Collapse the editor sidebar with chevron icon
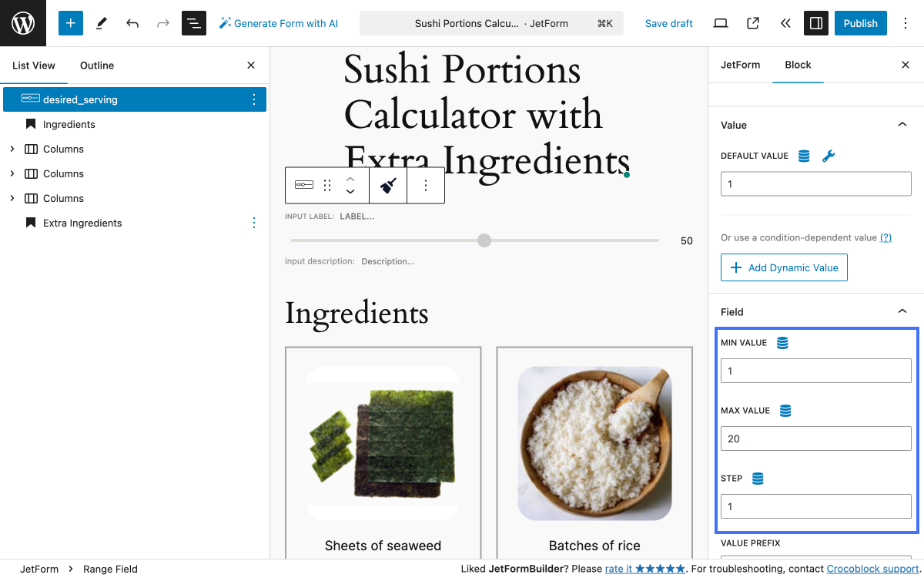Image resolution: width=924 pixels, height=578 pixels. (x=785, y=23)
